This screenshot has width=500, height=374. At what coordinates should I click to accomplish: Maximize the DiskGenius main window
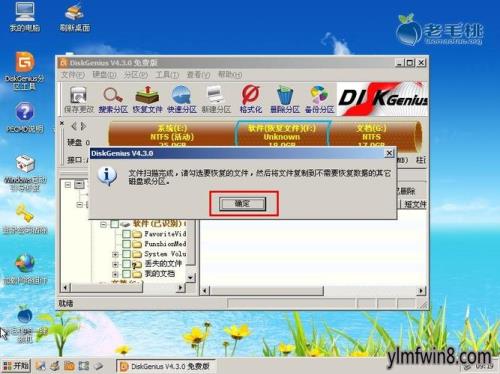click(410, 62)
